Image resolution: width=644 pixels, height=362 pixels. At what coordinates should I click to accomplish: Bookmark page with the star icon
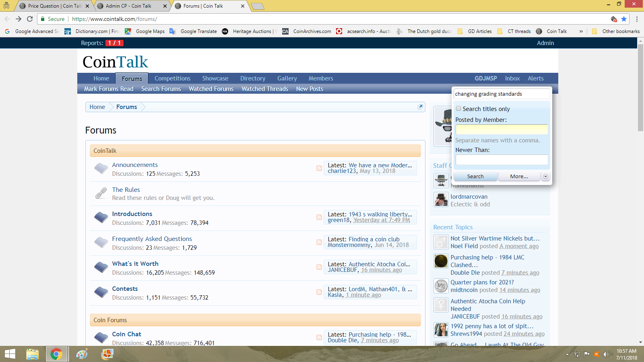click(624, 19)
